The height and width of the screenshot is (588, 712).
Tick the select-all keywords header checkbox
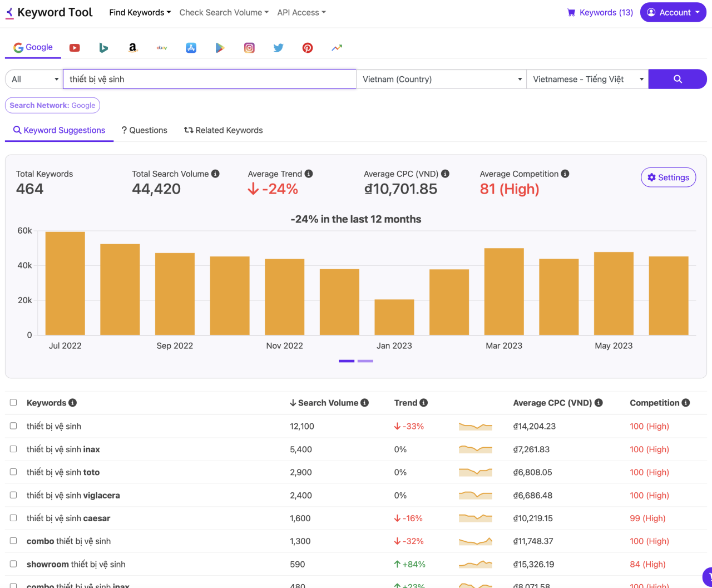coord(13,403)
